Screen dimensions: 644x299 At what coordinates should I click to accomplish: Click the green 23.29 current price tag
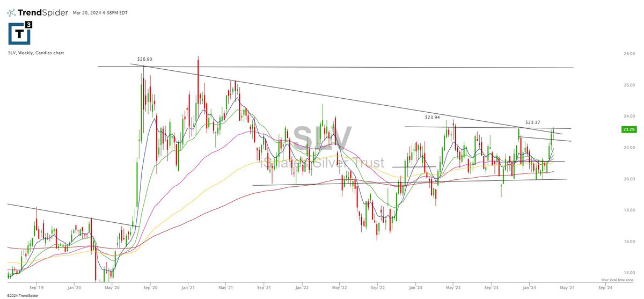[x=629, y=129]
